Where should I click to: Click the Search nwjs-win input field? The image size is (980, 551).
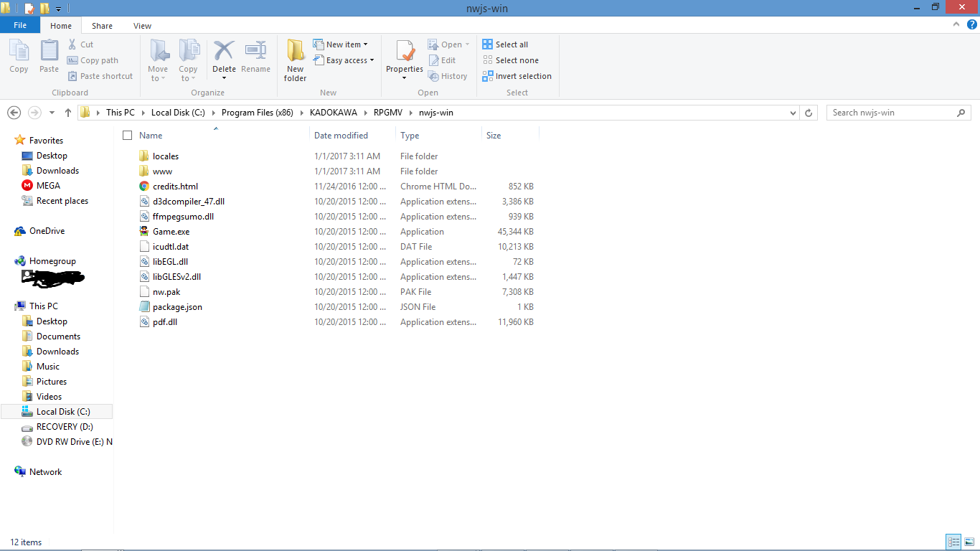892,113
